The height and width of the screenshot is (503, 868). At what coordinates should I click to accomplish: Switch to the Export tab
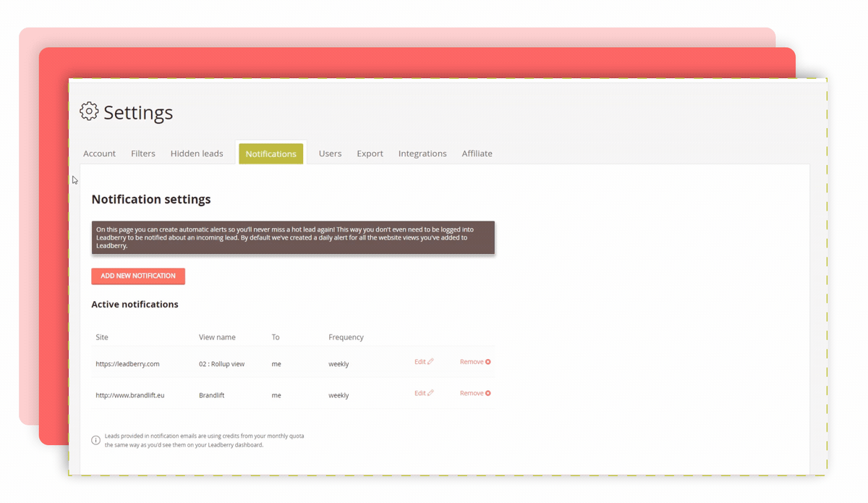(370, 153)
